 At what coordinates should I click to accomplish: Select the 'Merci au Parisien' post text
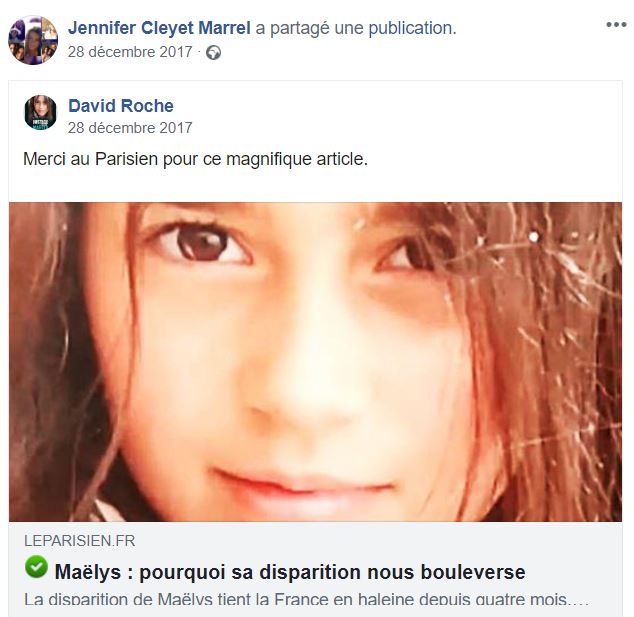(x=195, y=159)
